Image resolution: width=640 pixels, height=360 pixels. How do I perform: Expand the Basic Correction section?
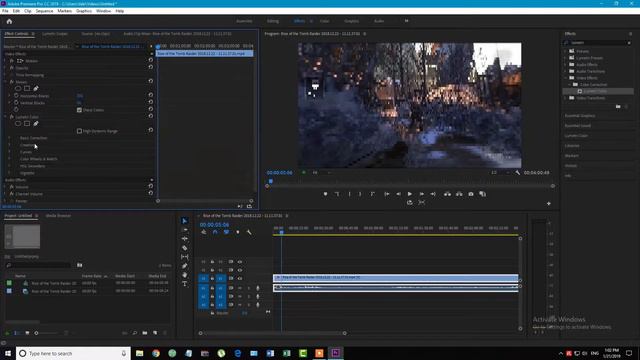point(10,138)
